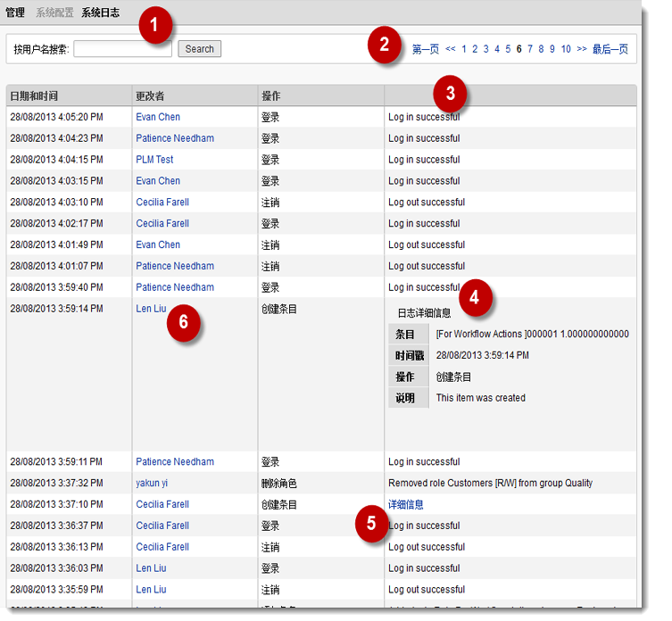The width and height of the screenshot is (672, 621).
Task: Click the For Workflow Actions item value
Action: (x=532, y=334)
